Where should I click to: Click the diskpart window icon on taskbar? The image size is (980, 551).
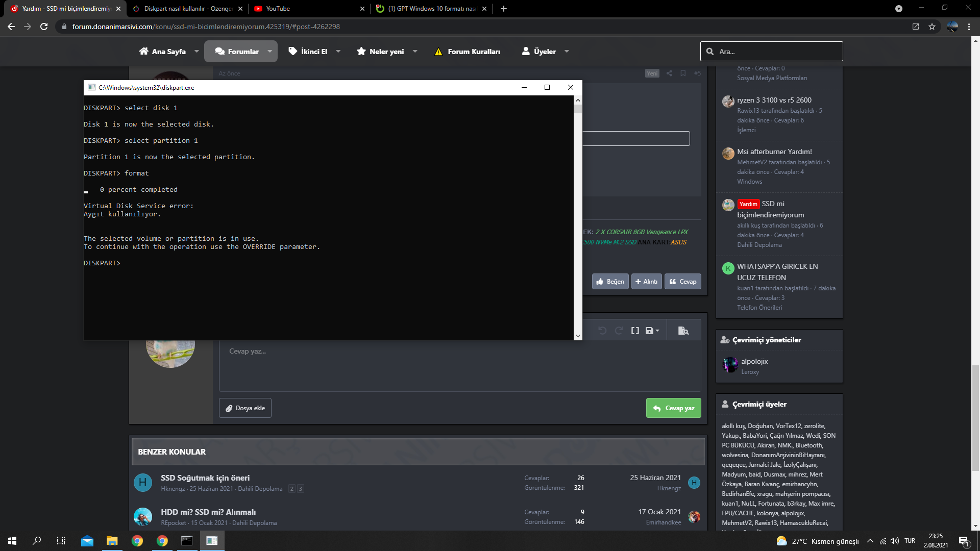point(212,541)
